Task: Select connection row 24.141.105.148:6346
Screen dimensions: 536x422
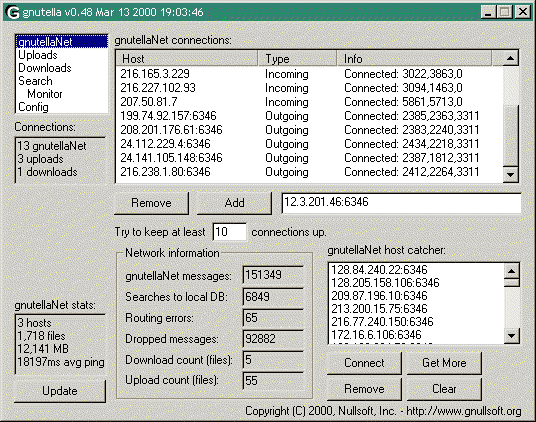Action: pos(309,158)
